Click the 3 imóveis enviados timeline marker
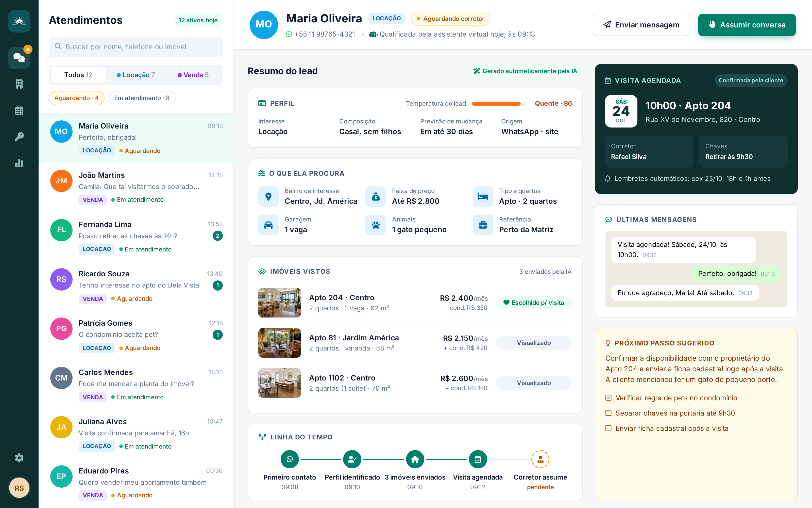The width and height of the screenshot is (812, 508). pos(415,459)
